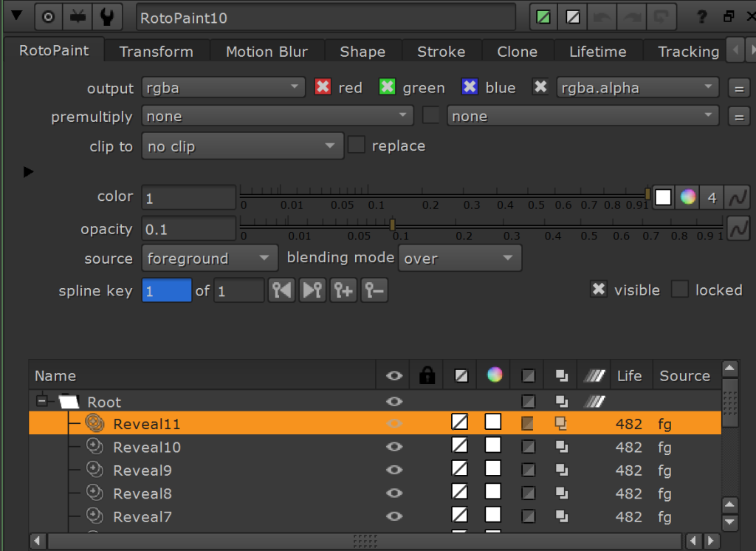Go to previous spline key

[x=281, y=290]
